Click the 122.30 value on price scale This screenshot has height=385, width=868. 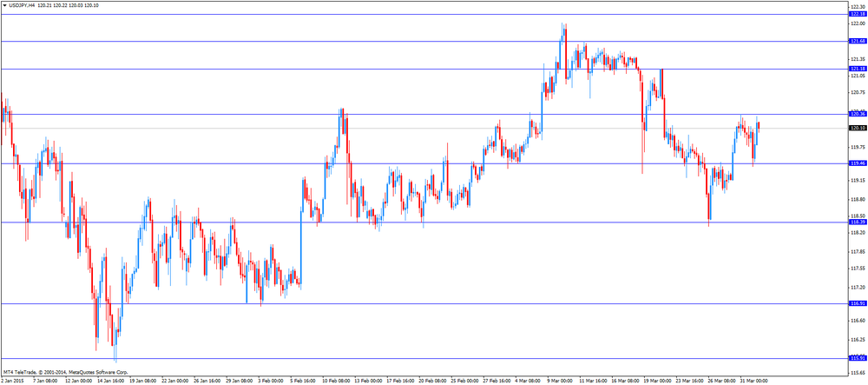point(858,7)
